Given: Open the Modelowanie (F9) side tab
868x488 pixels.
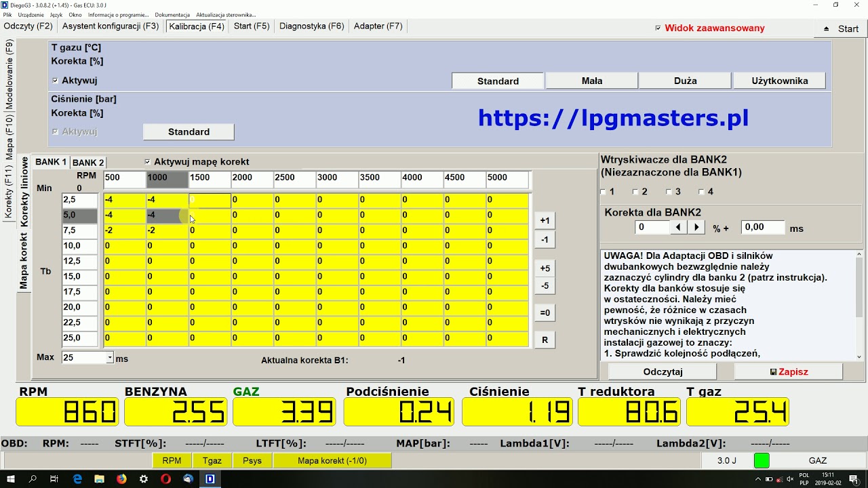Looking at the screenshot, I should [9, 75].
